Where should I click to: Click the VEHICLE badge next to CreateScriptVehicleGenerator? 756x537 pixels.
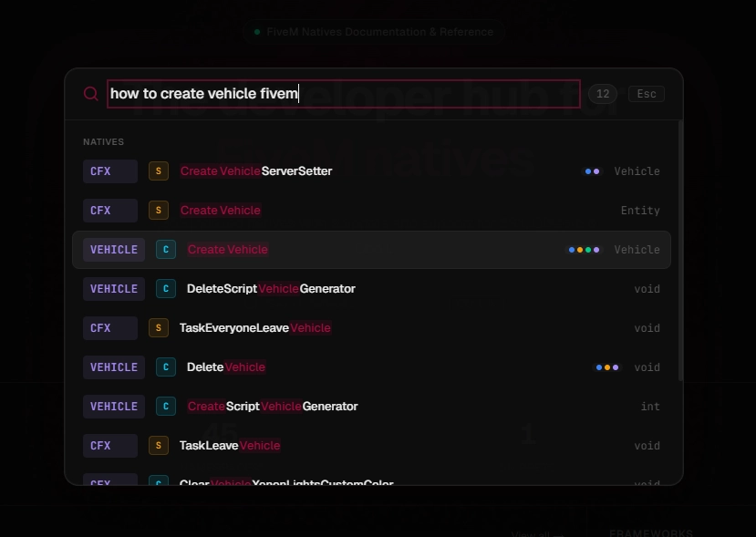[x=113, y=406]
